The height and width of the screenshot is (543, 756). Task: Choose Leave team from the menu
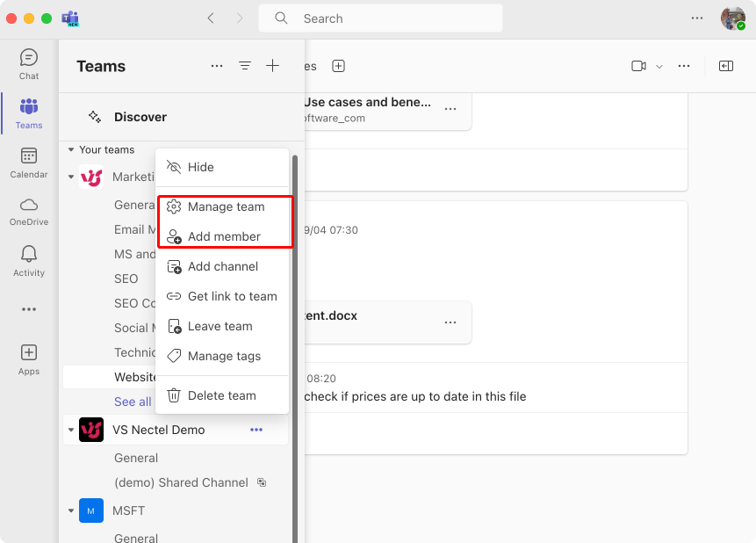[222, 326]
